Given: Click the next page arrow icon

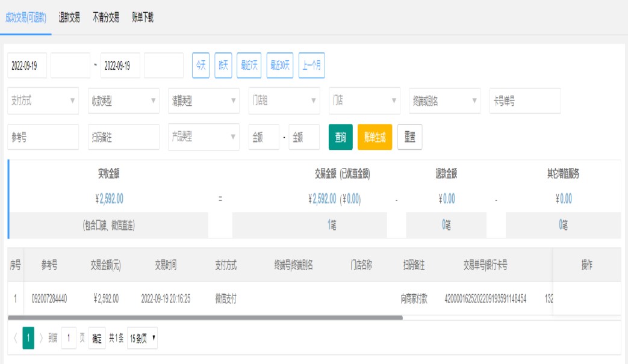Looking at the screenshot, I should click(41, 338).
